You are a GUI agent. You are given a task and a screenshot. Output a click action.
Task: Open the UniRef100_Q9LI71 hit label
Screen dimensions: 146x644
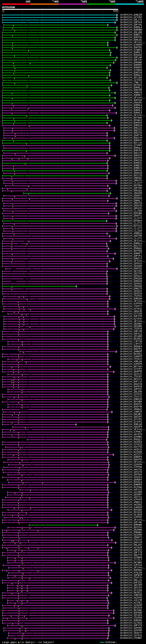tap(131, 20)
